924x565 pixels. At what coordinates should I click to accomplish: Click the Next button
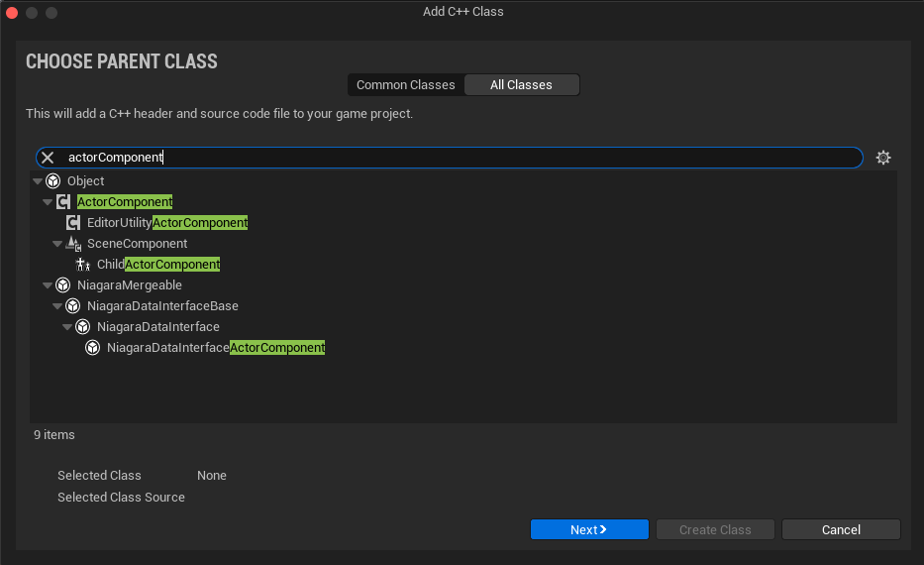[x=589, y=529]
